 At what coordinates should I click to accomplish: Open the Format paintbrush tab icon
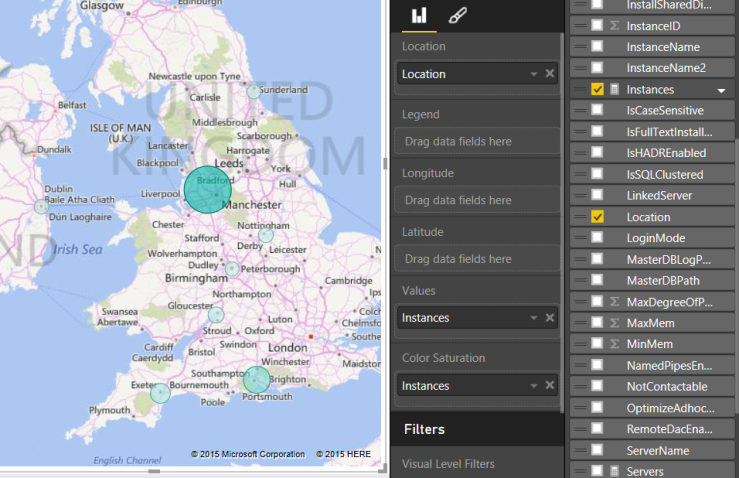pyautogui.click(x=458, y=16)
